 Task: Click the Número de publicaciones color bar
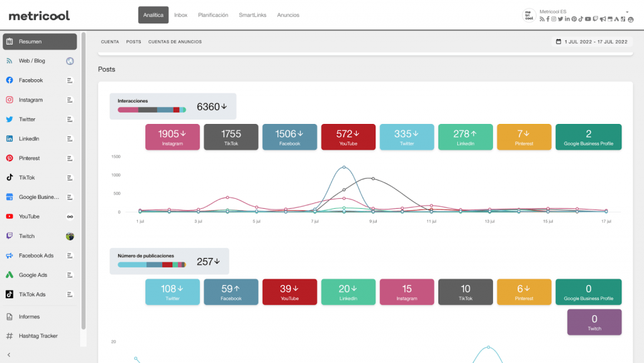tap(152, 265)
